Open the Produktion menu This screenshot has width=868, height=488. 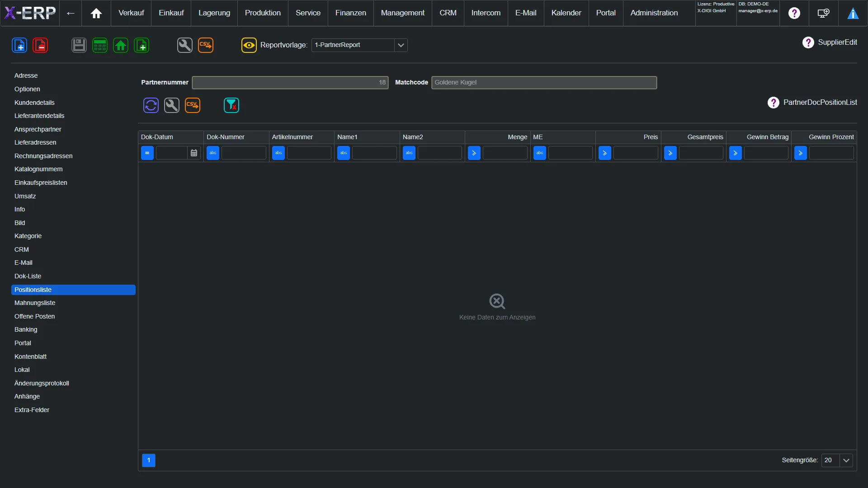pos(263,13)
